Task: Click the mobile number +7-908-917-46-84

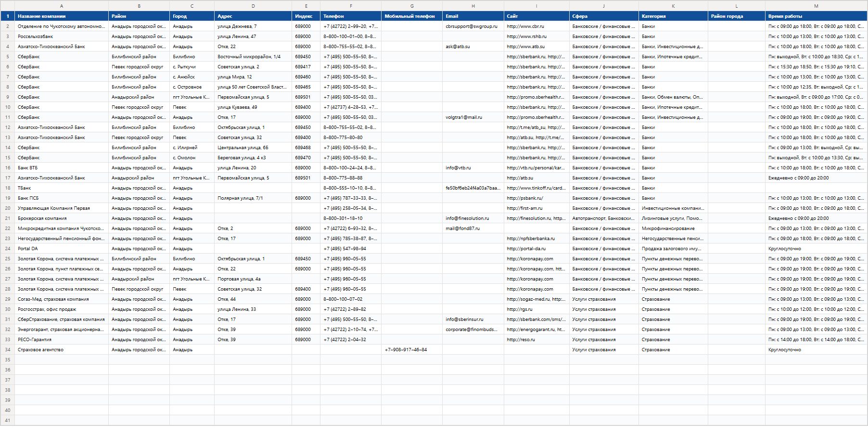Action: [x=412, y=350]
